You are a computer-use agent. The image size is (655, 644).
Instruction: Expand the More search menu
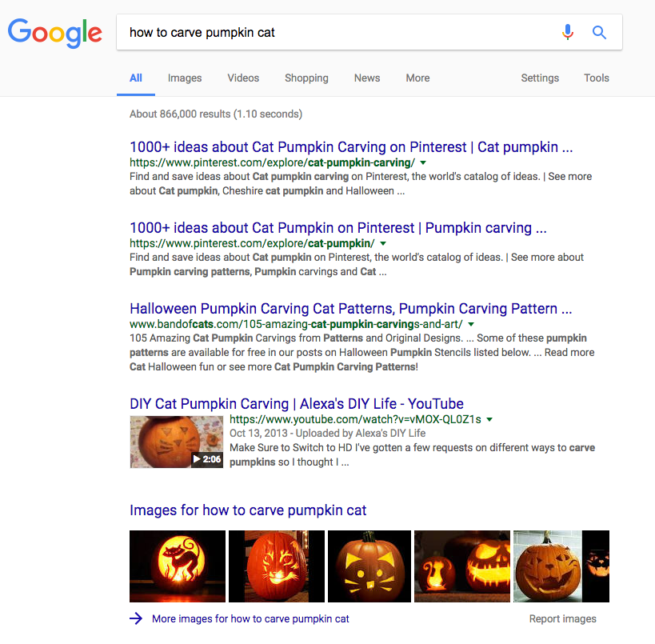point(417,78)
